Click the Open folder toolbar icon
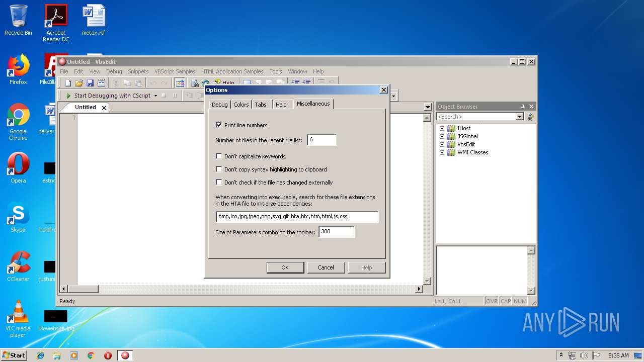The width and height of the screenshot is (644, 362). coord(79,83)
